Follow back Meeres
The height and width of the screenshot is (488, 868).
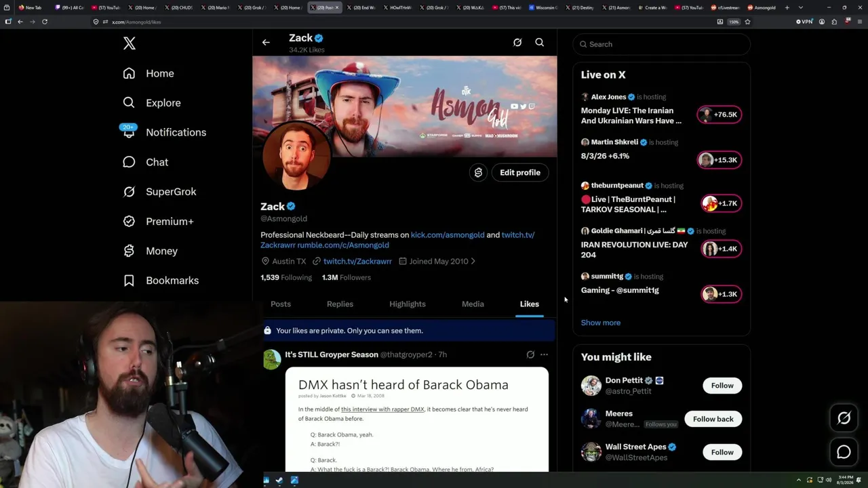[x=713, y=419]
